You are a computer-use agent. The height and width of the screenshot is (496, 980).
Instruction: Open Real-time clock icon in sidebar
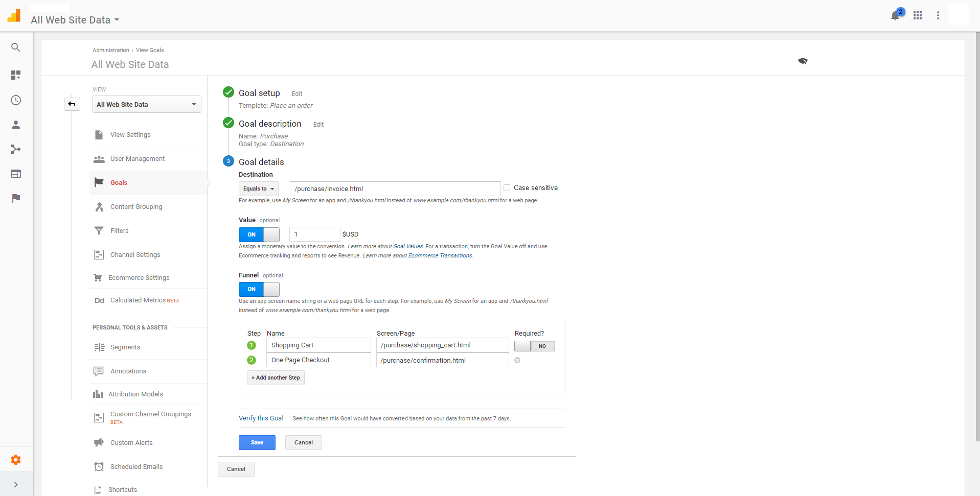point(16,100)
